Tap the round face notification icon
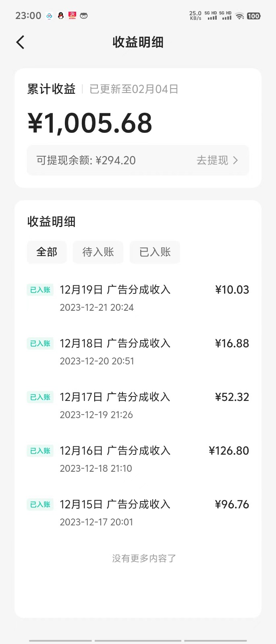This screenshot has height=644, width=276. pos(84,16)
